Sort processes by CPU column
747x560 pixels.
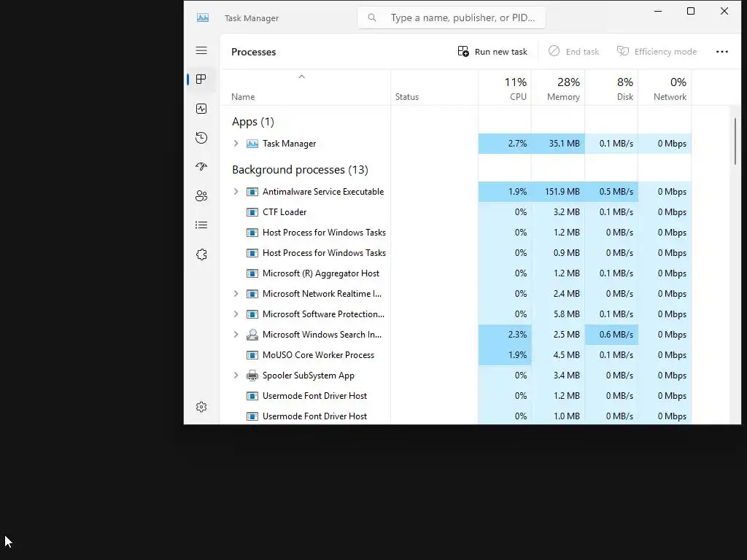[x=505, y=88]
